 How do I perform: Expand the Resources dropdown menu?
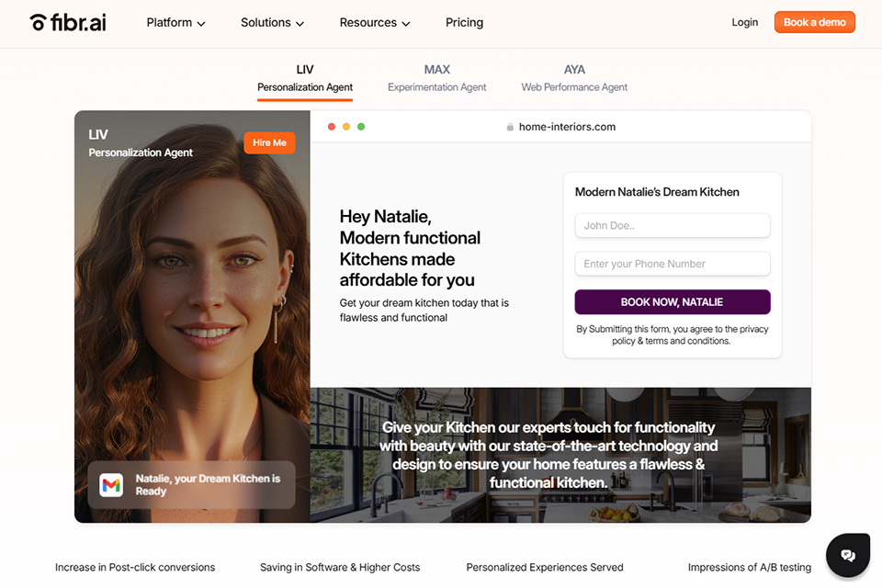(375, 22)
